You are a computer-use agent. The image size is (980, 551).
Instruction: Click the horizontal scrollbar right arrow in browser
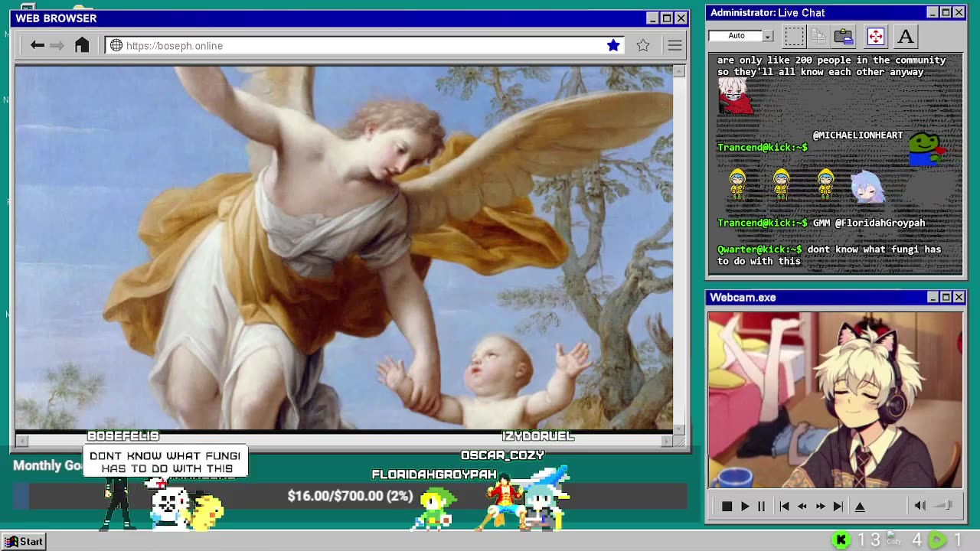coord(666,440)
